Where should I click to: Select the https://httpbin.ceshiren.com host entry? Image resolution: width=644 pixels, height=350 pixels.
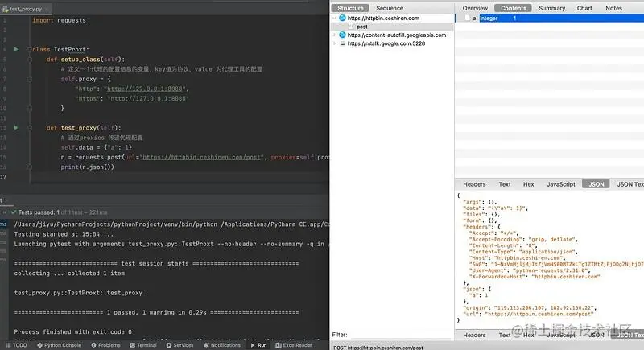pyautogui.click(x=383, y=18)
